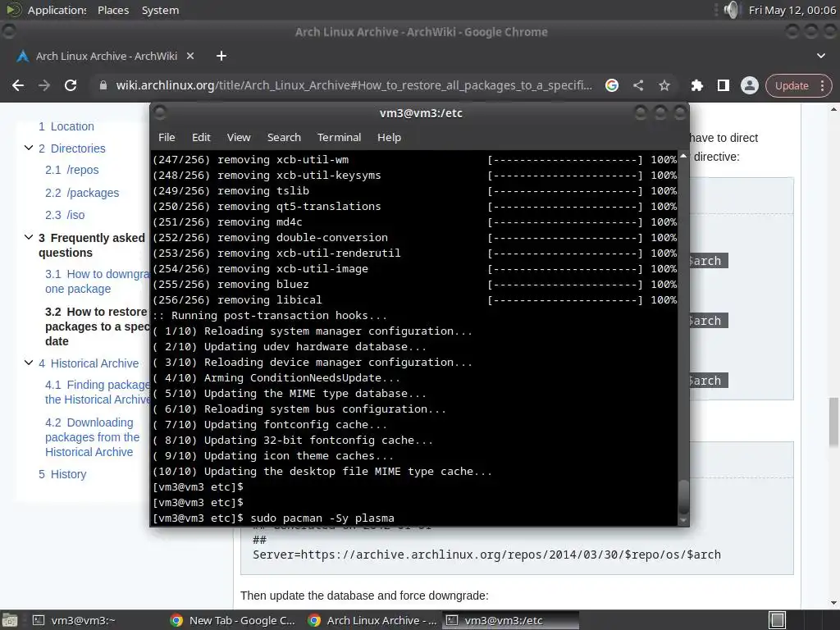This screenshot has height=630, width=840.
Task: View site security lock icon
Action: click(103, 85)
